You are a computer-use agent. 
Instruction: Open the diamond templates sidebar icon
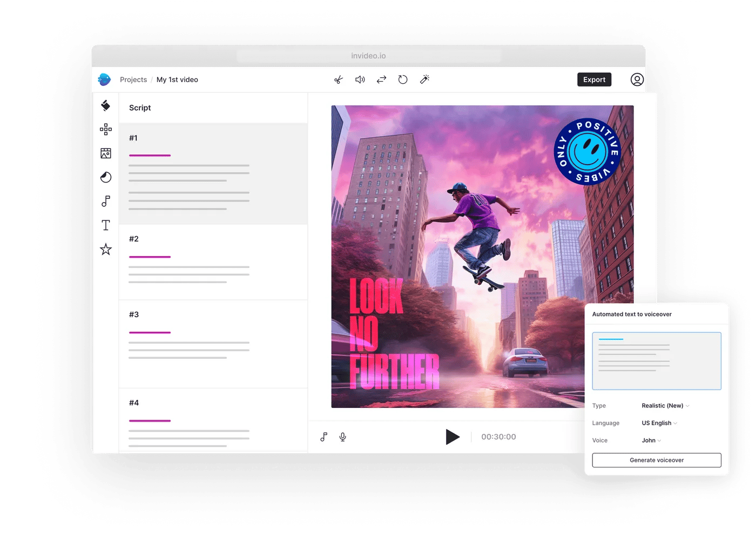click(x=106, y=105)
